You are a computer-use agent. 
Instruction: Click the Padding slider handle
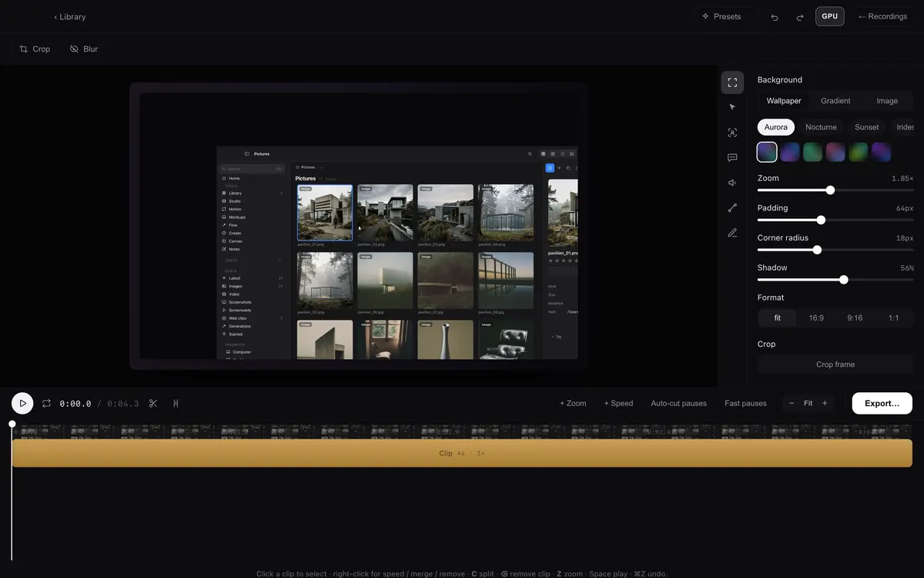coord(821,220)
